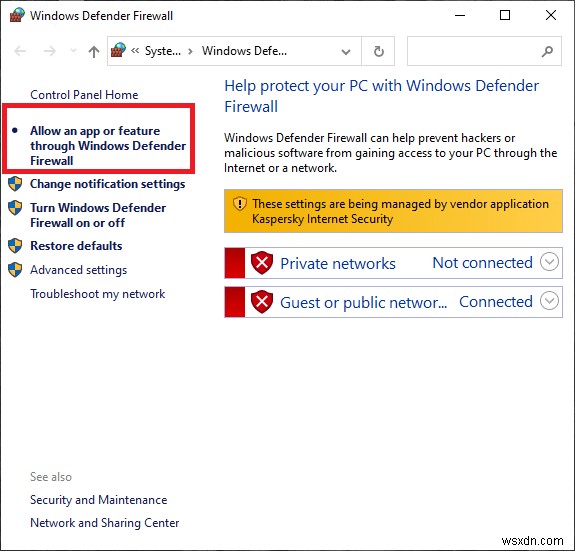575x551 pixels.
Task: Click the magnifier search icon
Action: (x=547, y=51)
